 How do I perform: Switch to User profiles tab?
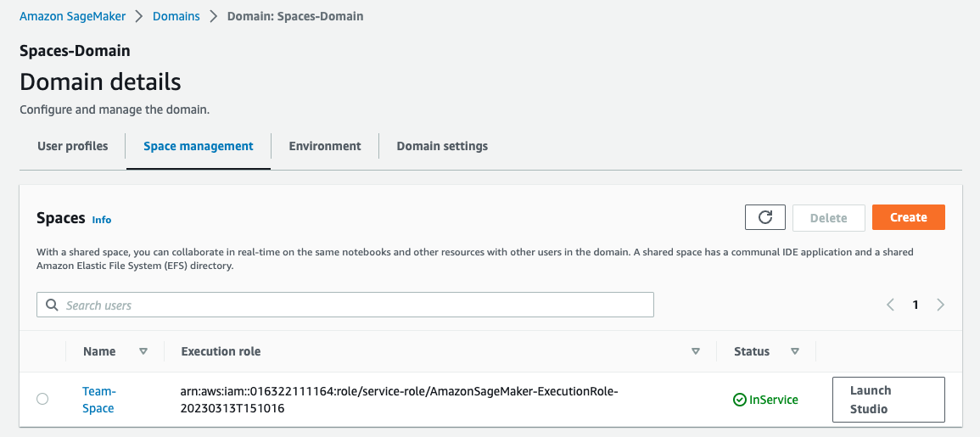[72, 146]
